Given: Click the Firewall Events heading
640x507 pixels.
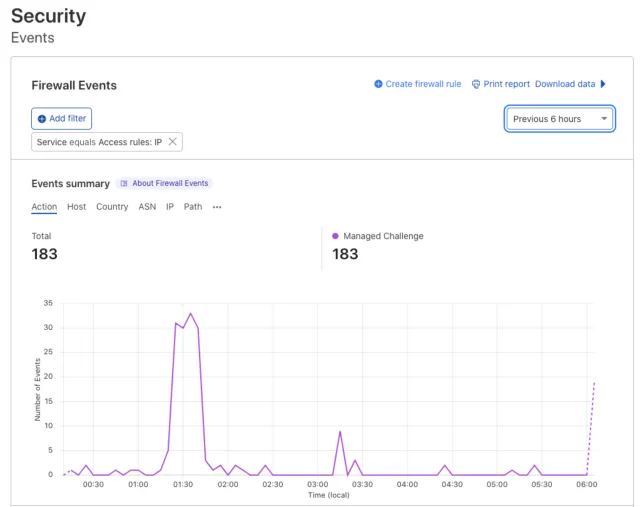Looking at the screenshot, I should (74, 85).
